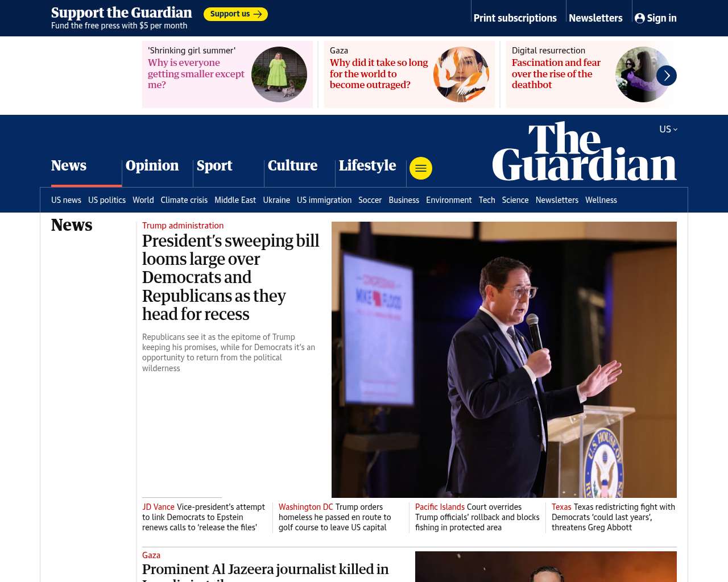The height and width of the screenshot is (582, 728).
Task: Go to Climate crisis subsection
Action: tap(184, 200)
